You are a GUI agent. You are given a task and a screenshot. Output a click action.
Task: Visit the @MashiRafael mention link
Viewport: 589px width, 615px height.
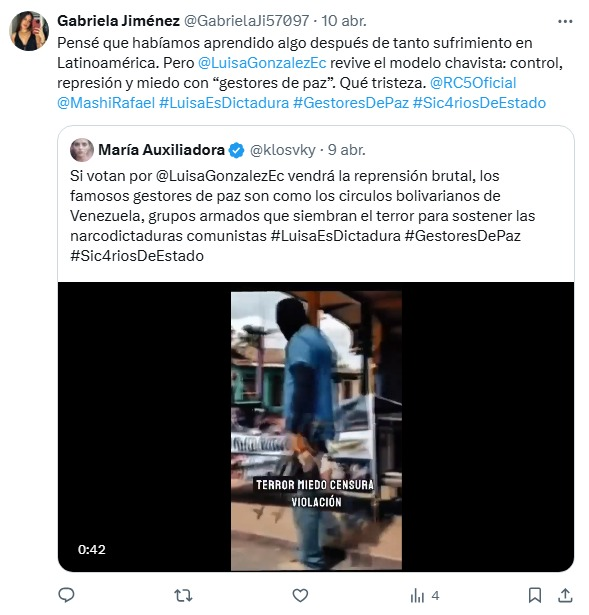tap(106, 103)
